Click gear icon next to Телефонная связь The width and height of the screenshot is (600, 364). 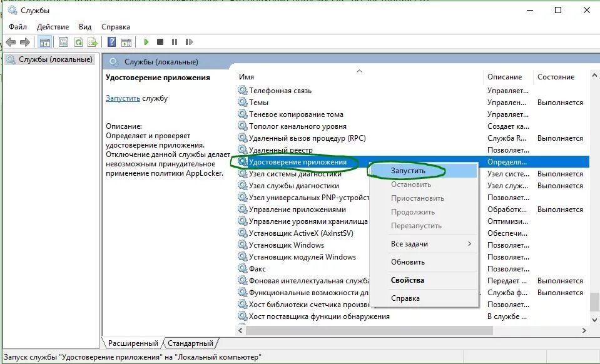click(x=242, y=91)
